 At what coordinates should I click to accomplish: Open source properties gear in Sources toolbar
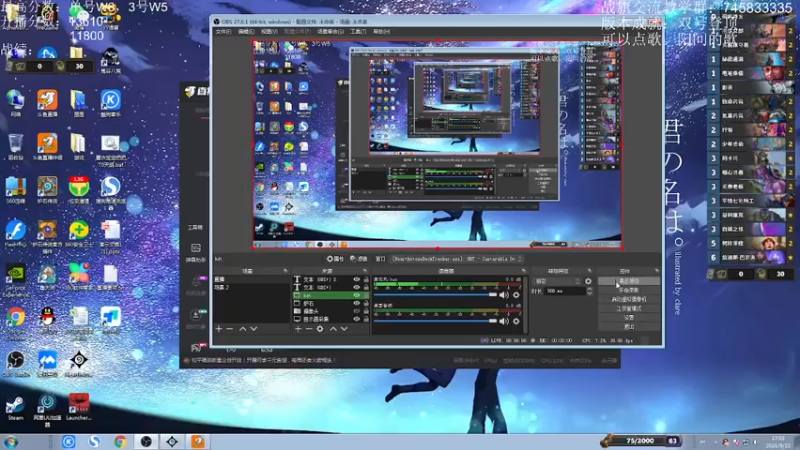tap(320, 329)
